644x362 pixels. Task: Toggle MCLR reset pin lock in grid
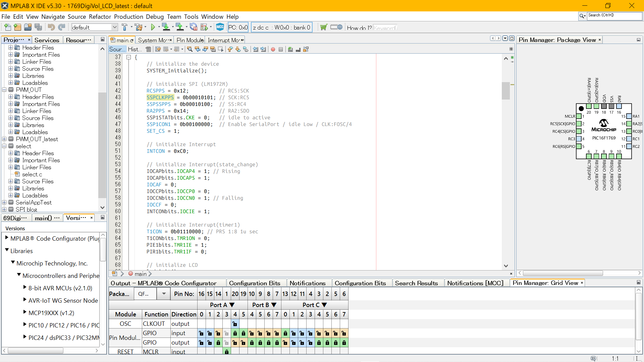(226, 352)
